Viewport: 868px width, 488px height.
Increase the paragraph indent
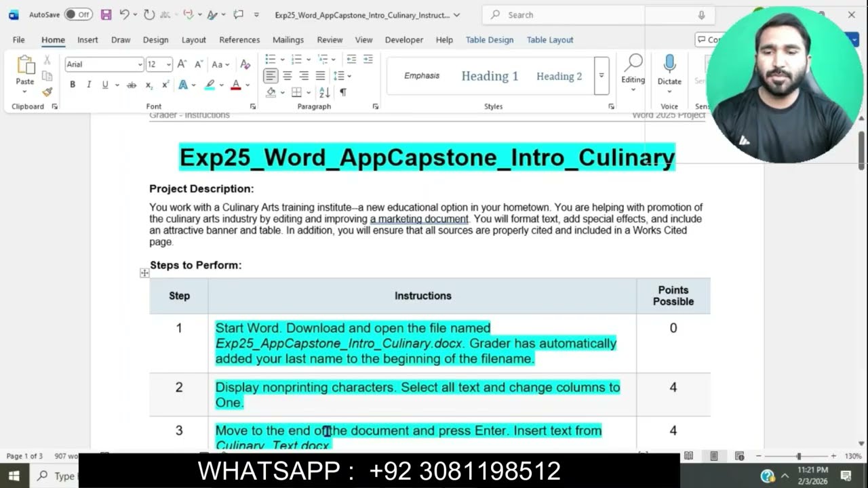pyautogui.click(x=368, y=59)
